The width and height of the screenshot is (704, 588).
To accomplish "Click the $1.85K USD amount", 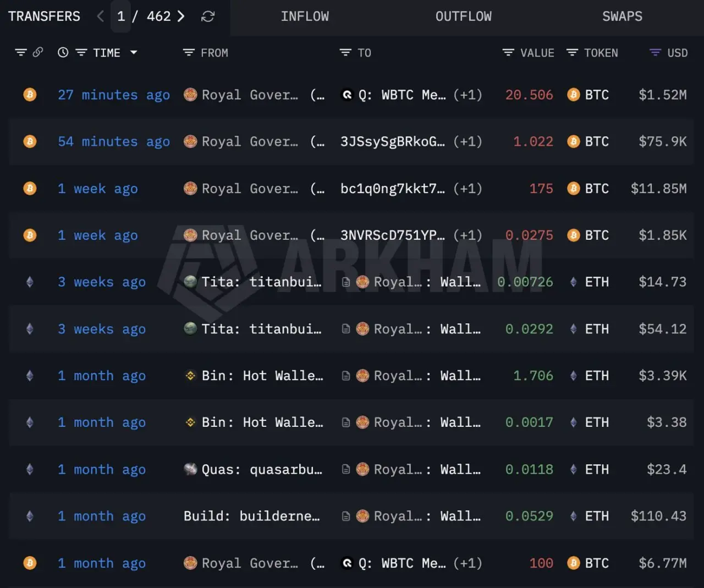I will [663, 235].
